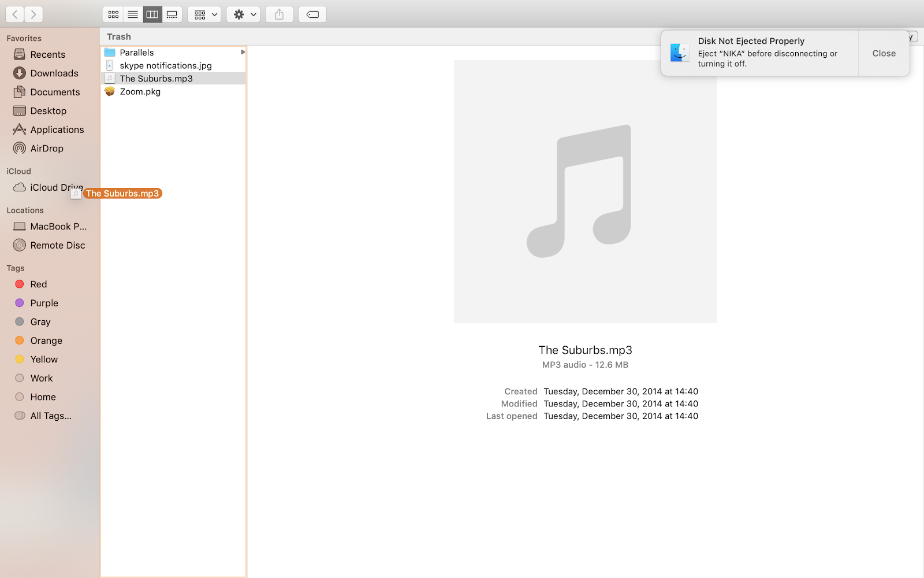Click the Documents page icon
Image resolution: width=924 pixels, height=578 pixels.
tap(20, 92)
